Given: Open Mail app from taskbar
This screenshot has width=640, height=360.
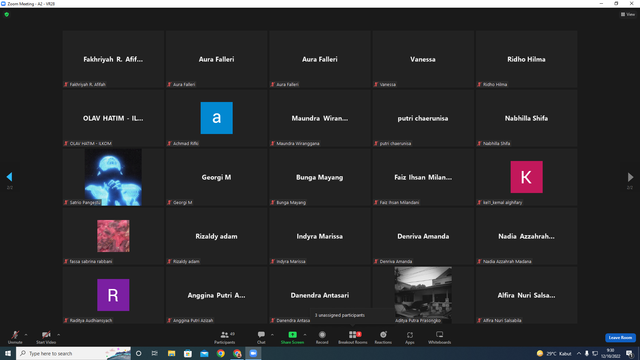Looking at the screenshot, I should point(204,353).
